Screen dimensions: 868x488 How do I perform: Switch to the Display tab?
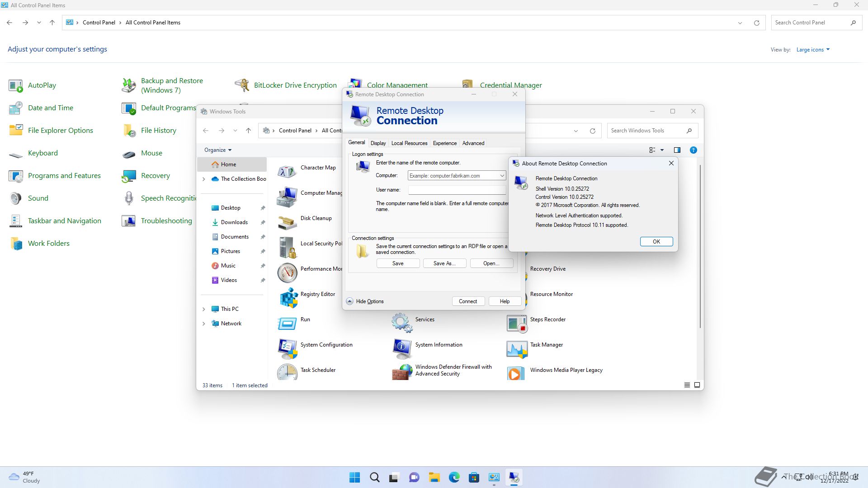pyautogui.click(x=378, y=143)
